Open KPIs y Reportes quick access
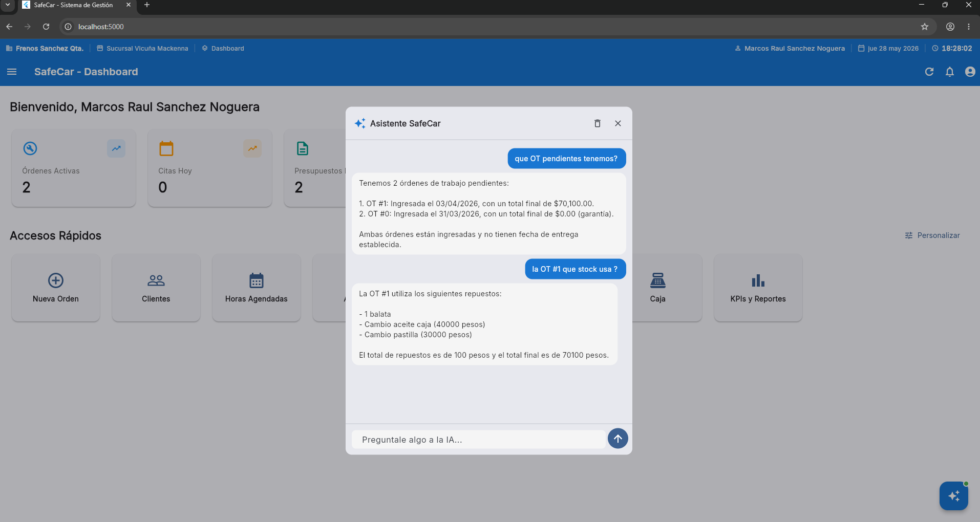This screenshot has height=522, width=980. point(758,288)
